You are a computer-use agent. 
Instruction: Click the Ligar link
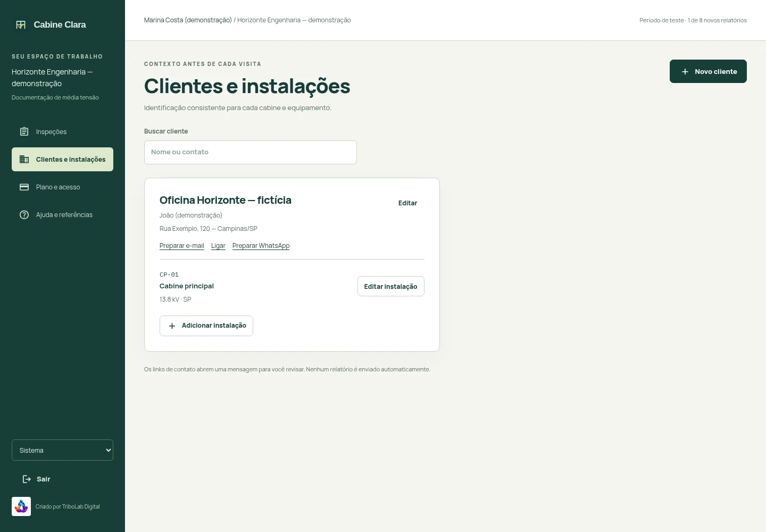(x=218, y=246)
